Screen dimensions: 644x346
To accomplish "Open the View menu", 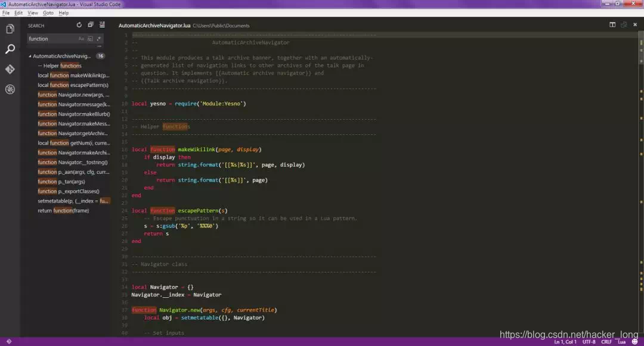I will pos(33,13).
